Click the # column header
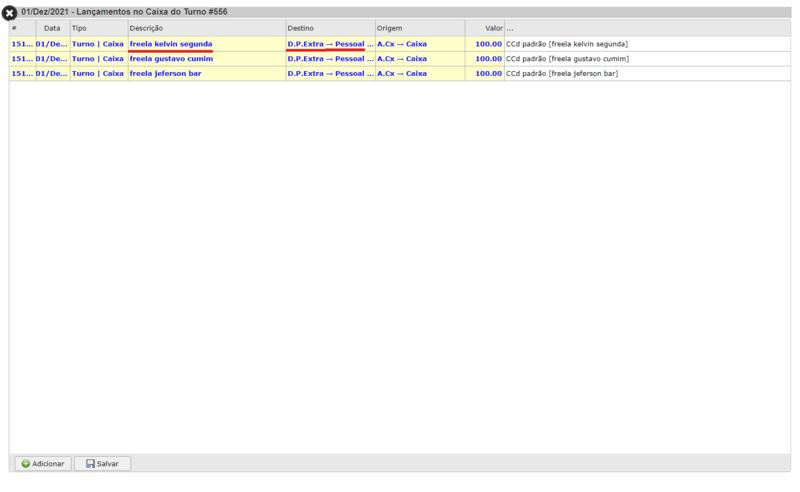 click(22, 28)
